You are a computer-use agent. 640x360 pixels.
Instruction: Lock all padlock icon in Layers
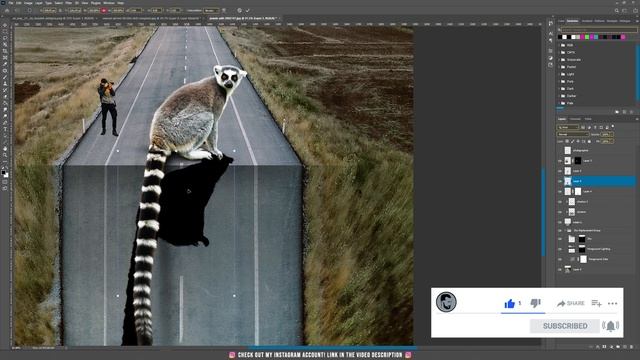pyautogui.click(x=589, y=141)
